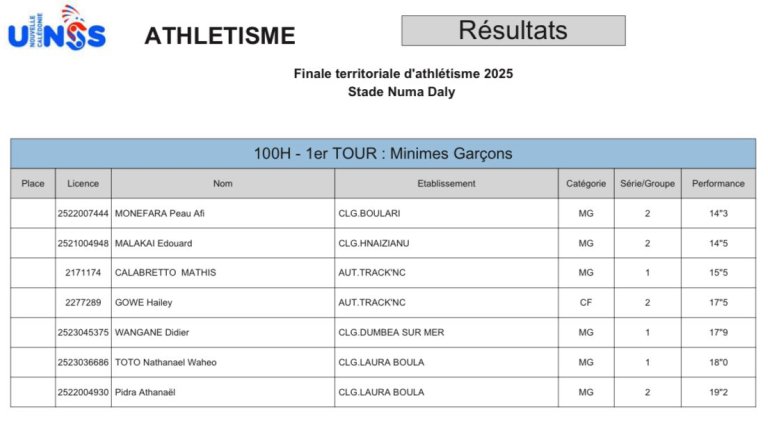Click the 100H Minimes Garçons table banner
Viewport: 768px width, 428px height.
383,154
